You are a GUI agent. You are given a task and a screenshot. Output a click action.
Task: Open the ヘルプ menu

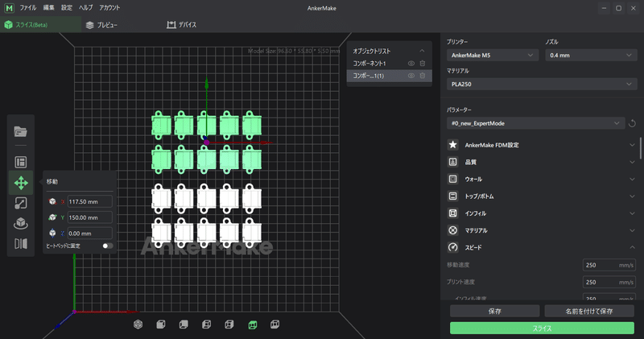pyautogui.click(x=86, y=8)
